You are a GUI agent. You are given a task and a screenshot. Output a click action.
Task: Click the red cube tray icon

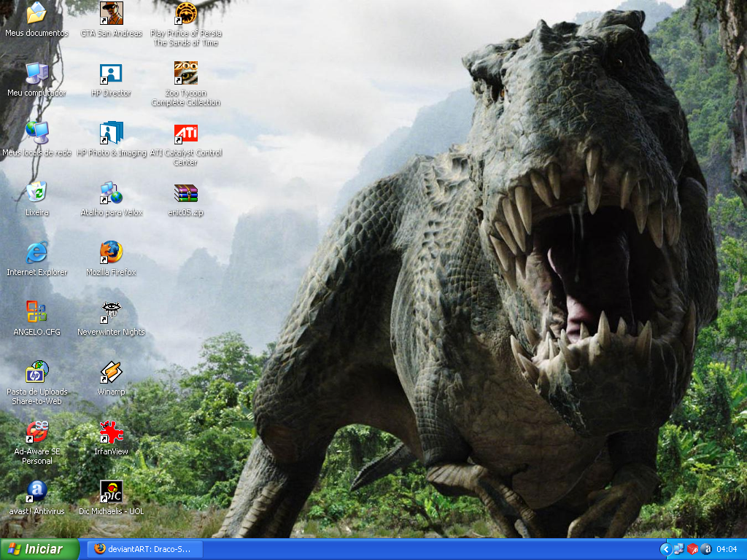(x=693, y=549)
